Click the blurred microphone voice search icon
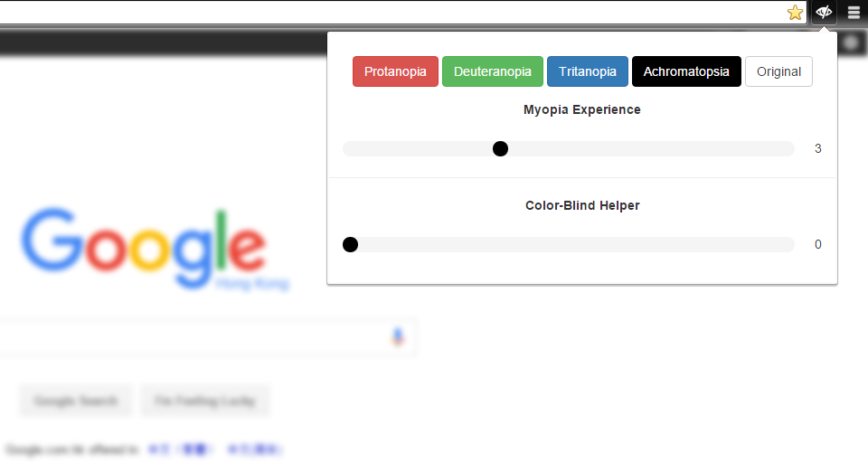868x472 pixels. [x=398, y=335]
